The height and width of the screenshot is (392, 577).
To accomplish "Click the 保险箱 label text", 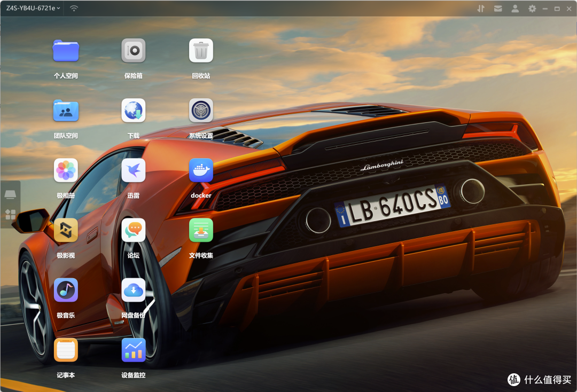I will pos(134,76).
